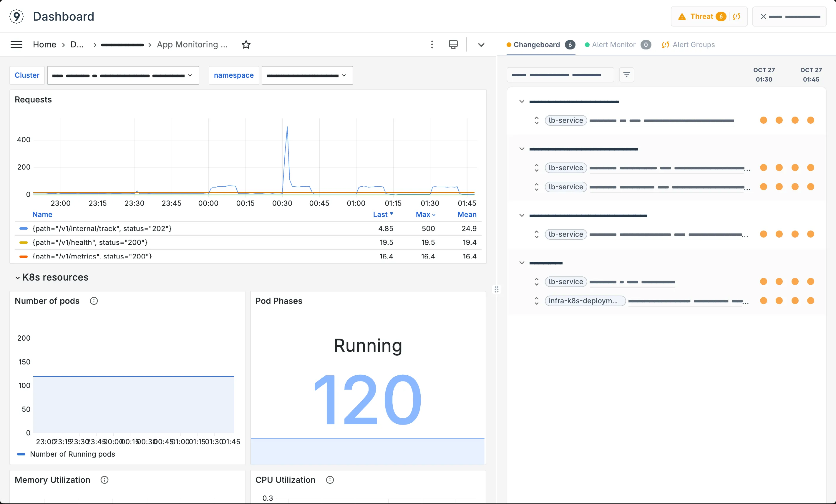The width and height of the screenshot is (836, 504).
Task: Toggle Number of Running pods legend swatch
Action: click(21, 454)
